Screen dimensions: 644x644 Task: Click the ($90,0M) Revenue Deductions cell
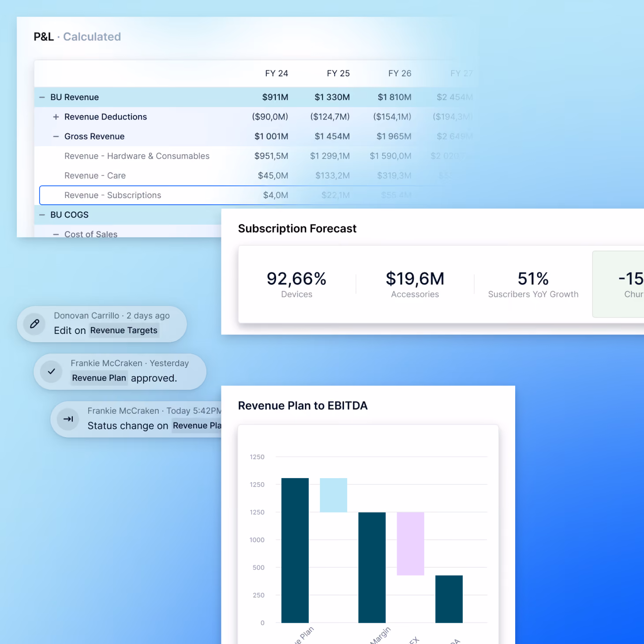270,117
